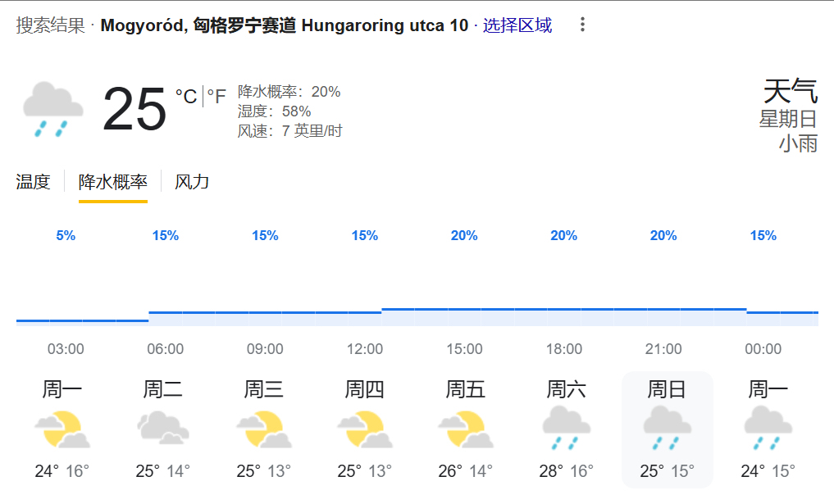This screenshot has width=834, height=504.
Task: Select Saturday's rain forecast icon
Action: tap(566, 429)
